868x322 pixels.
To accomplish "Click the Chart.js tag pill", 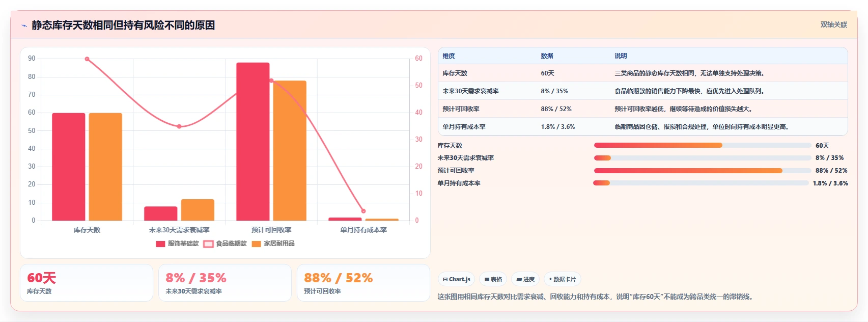I will coord(456,279).
